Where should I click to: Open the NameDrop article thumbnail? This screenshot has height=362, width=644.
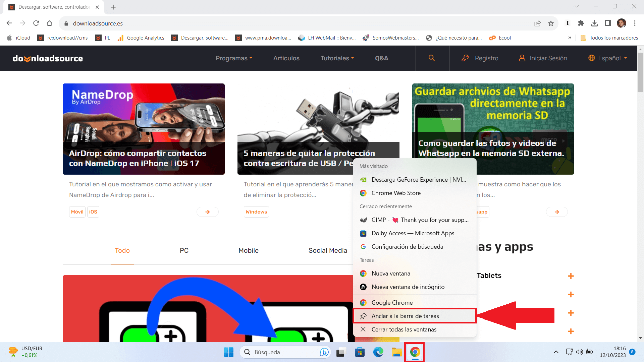pos(144,129)
